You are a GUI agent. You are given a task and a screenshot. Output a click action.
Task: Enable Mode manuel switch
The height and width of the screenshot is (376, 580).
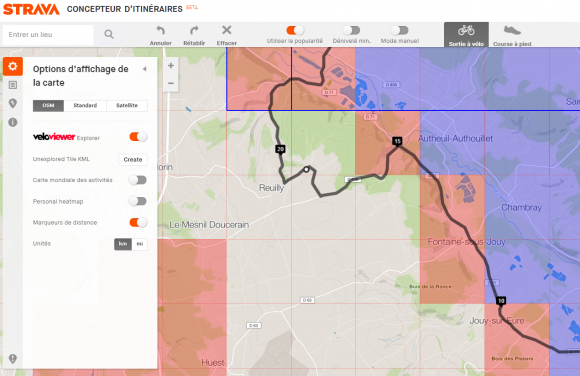399,30
